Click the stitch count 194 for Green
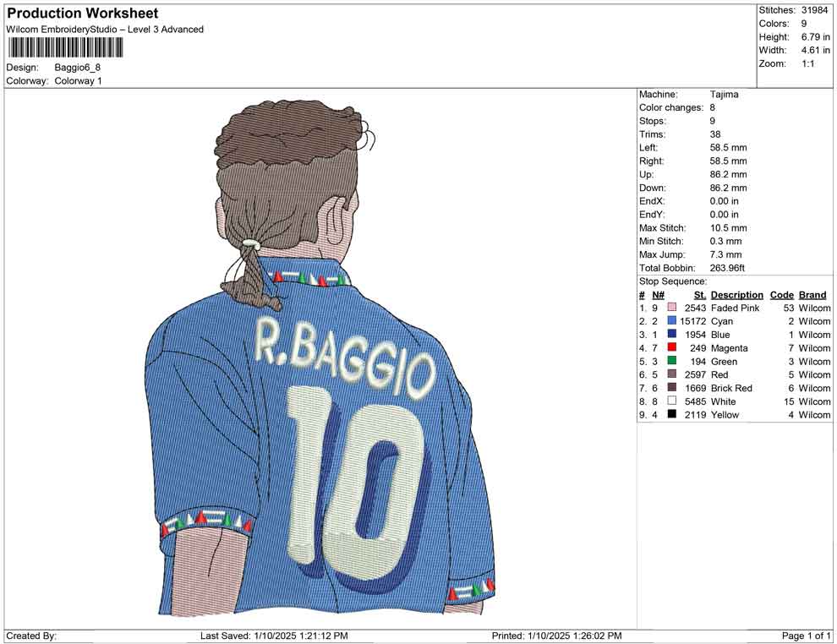 click(x=698, y=361)
